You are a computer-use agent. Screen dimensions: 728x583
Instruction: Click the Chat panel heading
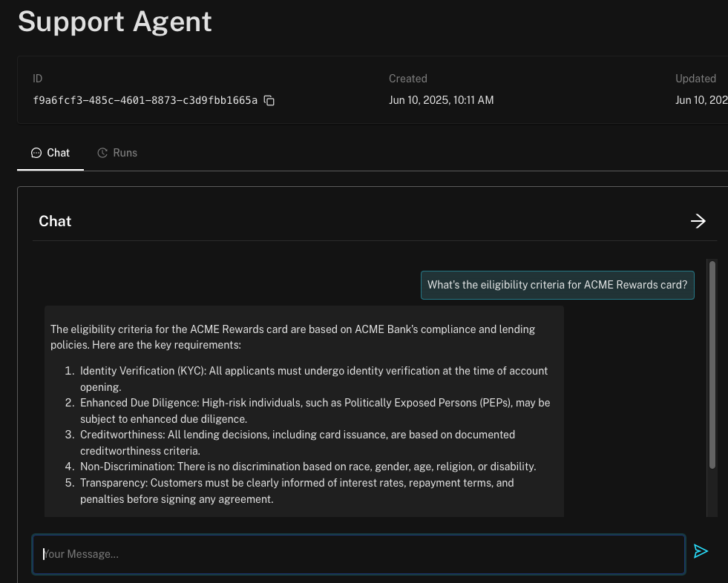pyautogui.click(x=55, y=221)
